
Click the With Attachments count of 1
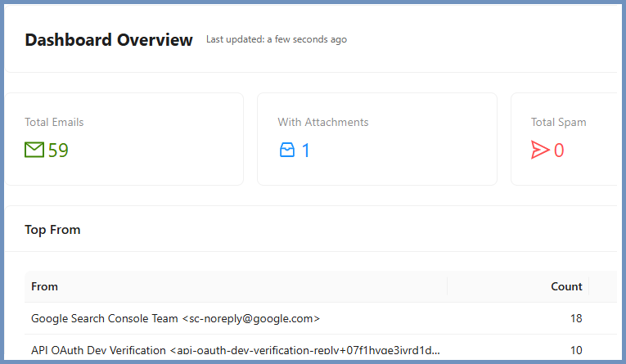[306, 150]
